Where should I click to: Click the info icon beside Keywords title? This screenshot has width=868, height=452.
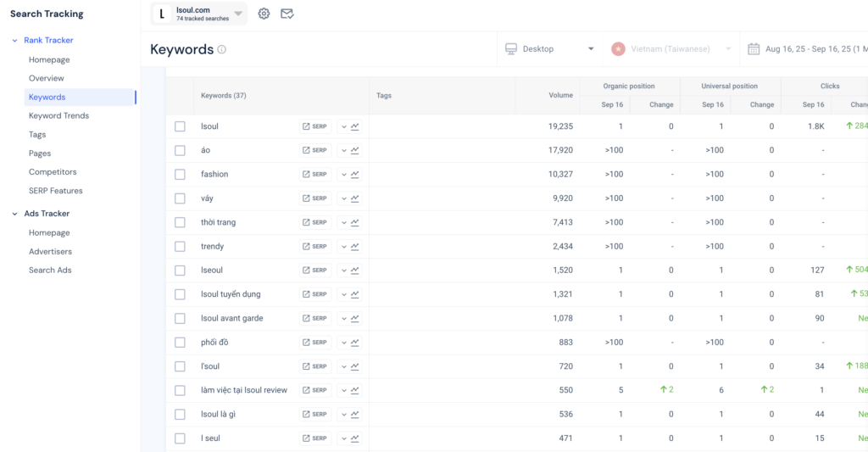coord(222,49)
